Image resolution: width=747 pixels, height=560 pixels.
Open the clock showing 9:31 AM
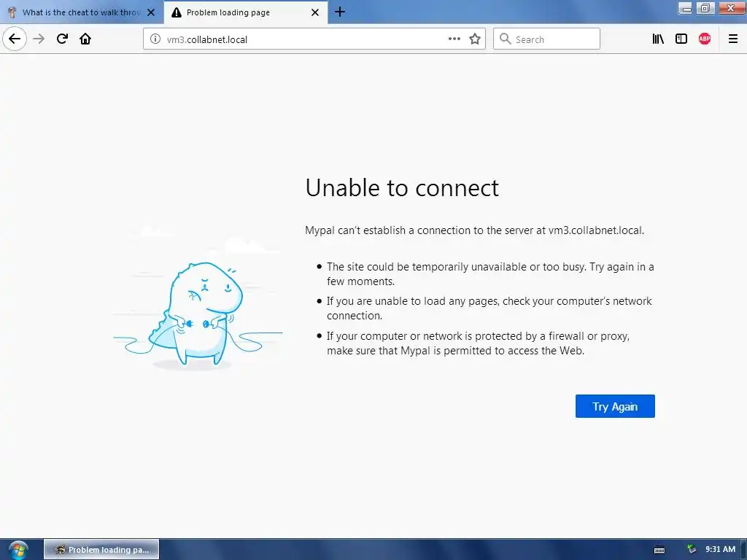coord(720,550)
